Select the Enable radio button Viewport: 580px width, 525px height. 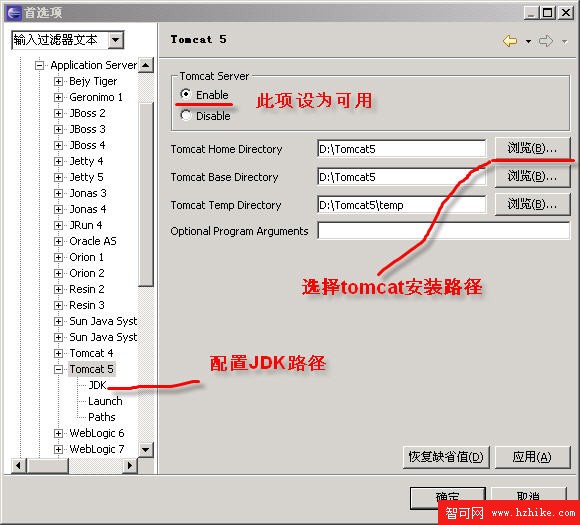pyautogui.click(x=186, y=94)
